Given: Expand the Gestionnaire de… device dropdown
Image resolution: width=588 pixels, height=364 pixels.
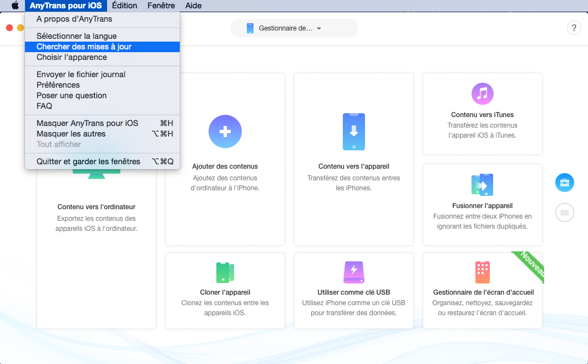Looking at the screenshot, I should [293, 28].
